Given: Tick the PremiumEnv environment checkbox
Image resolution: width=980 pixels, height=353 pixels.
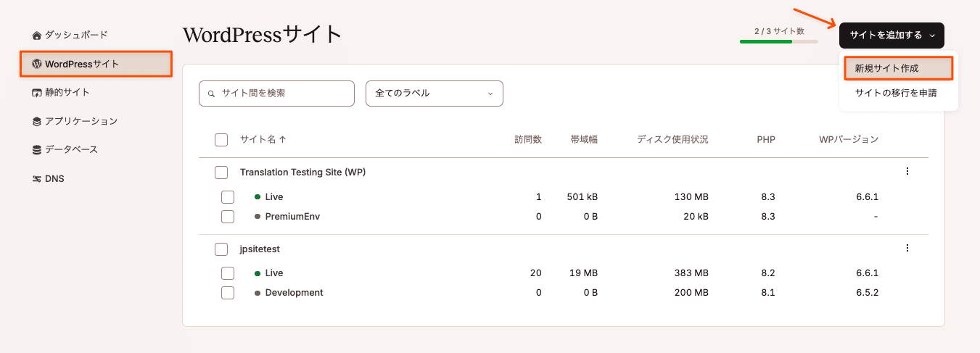Looking at the screenshot, I should point(227,216).
